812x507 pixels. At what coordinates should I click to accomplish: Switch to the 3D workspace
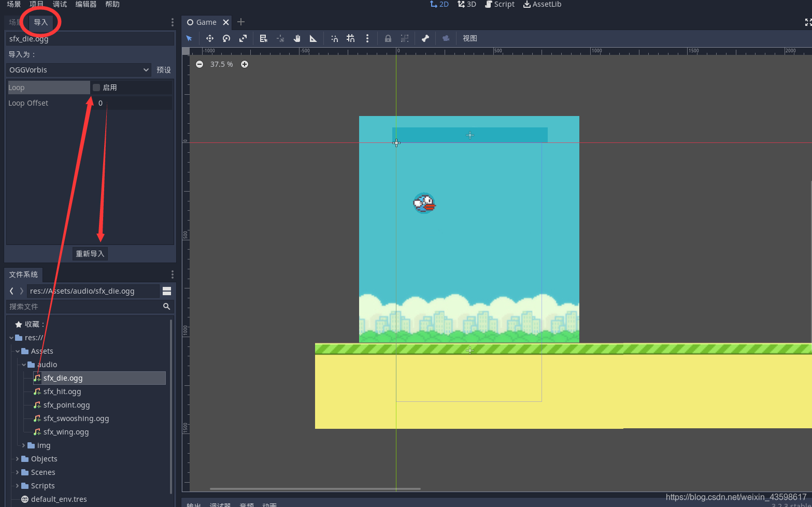[467, 4]
